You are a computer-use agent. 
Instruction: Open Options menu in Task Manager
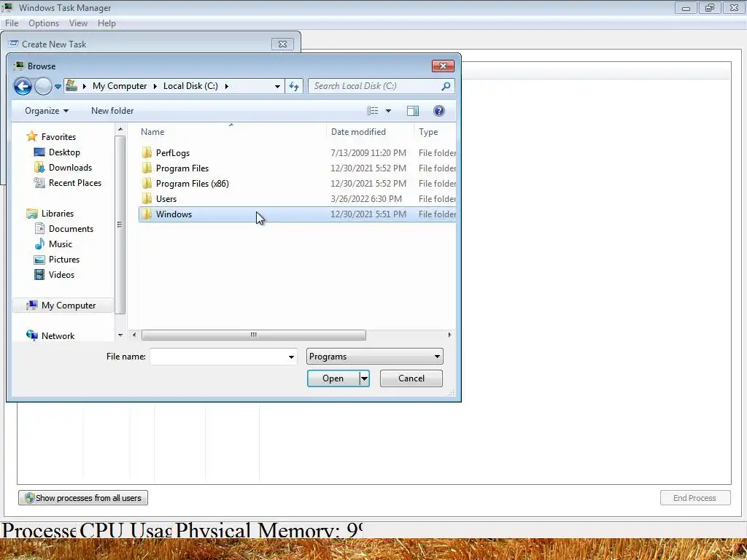(44, 23)
